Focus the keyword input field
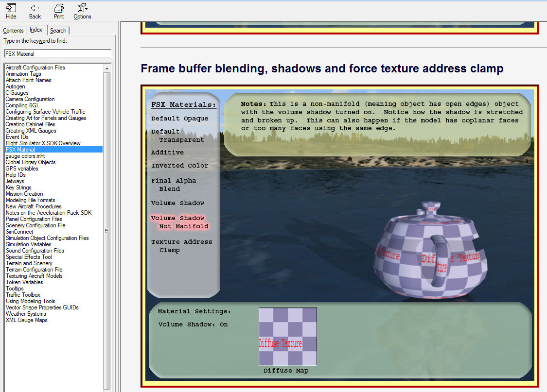547x392 pixels. (57, 53)
